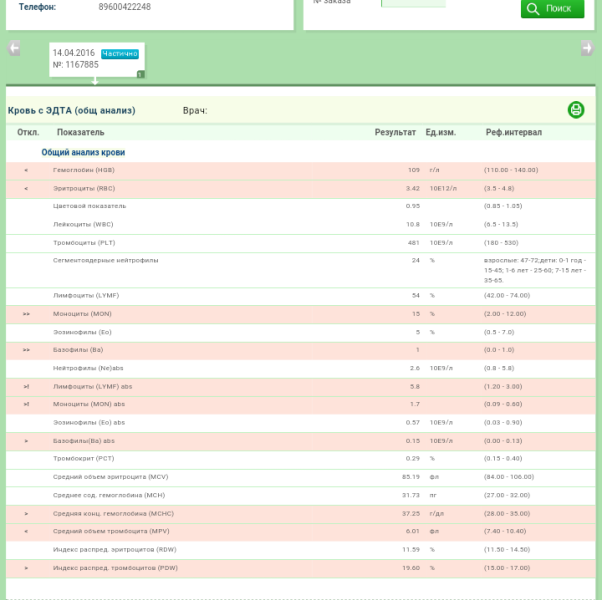Click the small counter badge on the order card
The image size is (602, 600).
[141, 74]
